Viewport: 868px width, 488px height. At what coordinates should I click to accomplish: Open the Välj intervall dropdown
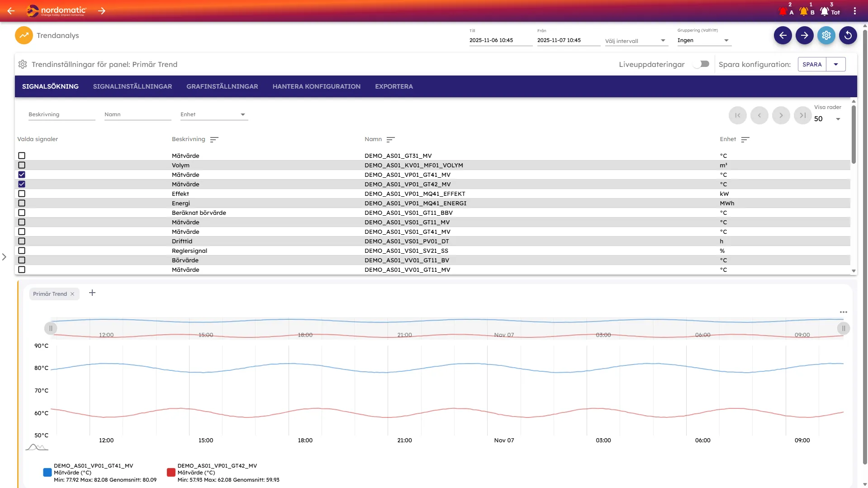tap(636, 41)
